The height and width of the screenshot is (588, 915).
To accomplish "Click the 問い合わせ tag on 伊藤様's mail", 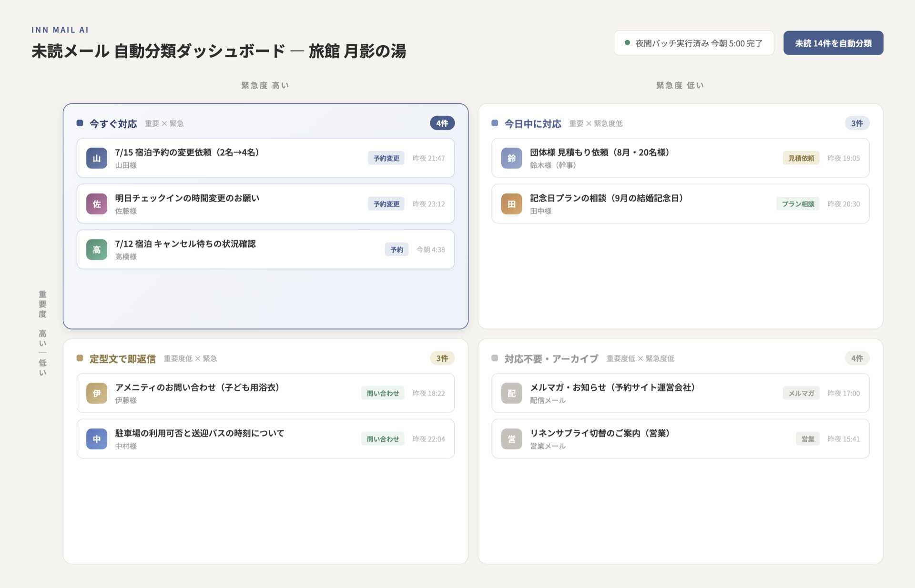I will (x=383, y=393).
